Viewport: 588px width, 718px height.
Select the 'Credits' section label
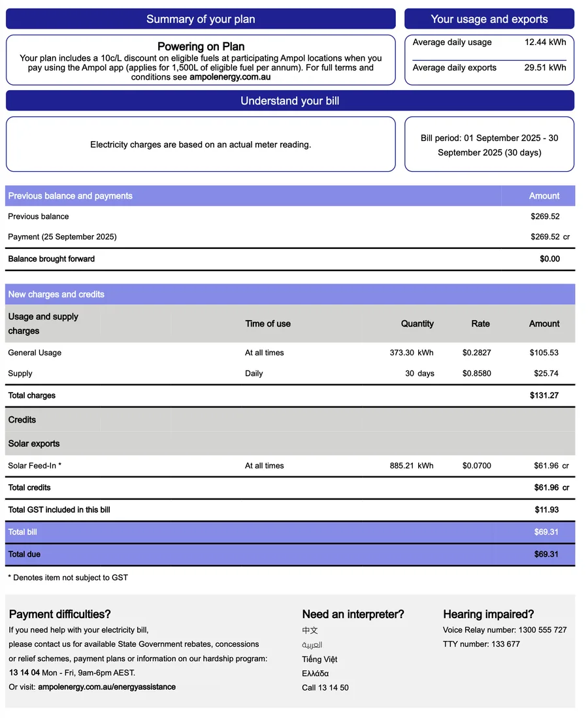(22, 419)
